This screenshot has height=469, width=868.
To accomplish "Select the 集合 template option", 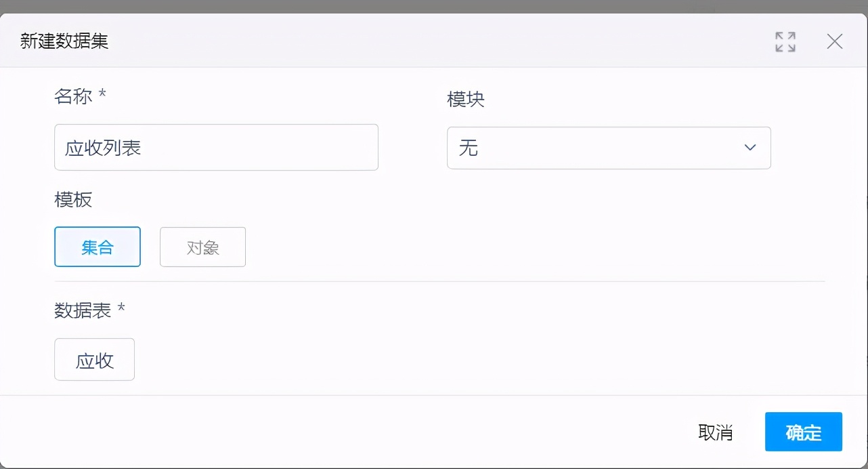I will point(97,247).
